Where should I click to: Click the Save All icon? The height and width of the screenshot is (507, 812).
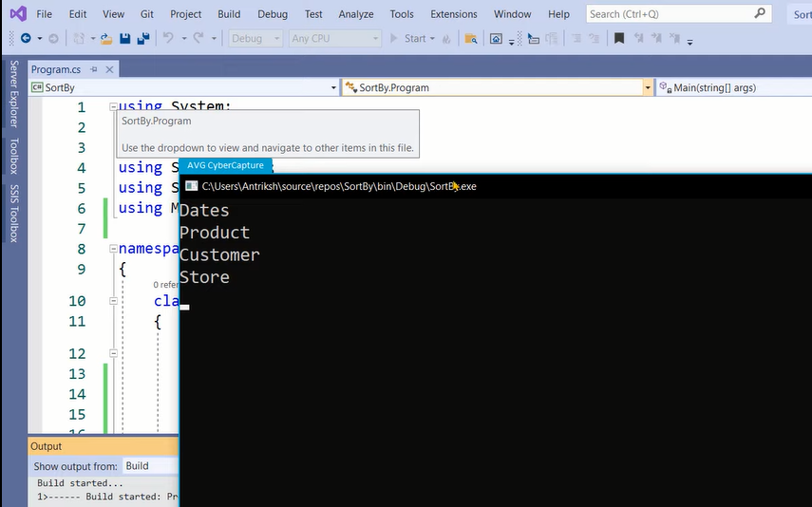point(142,38)
